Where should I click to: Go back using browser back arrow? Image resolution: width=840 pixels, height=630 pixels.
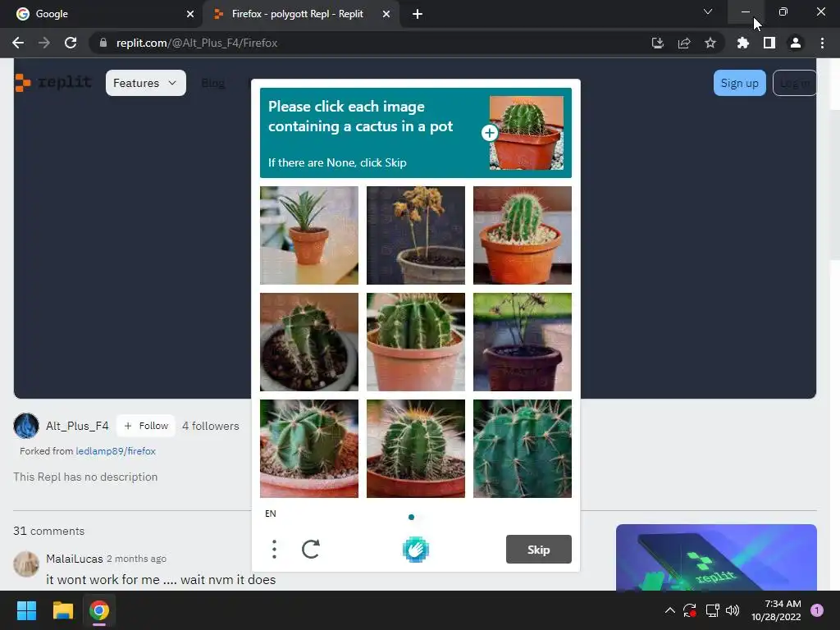pos(18,43)
